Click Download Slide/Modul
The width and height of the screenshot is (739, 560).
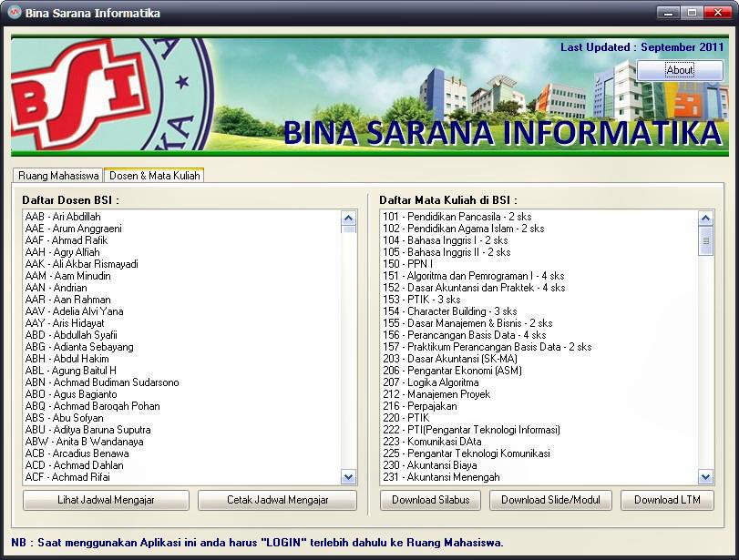pyautogui.click(x=550, y=500)
